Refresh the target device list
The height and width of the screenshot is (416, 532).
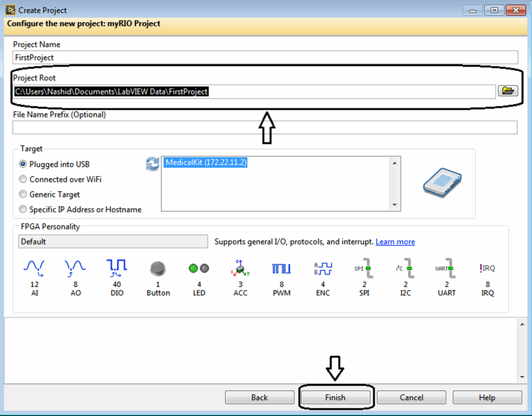pyautogui.click(x=152, y=164)
